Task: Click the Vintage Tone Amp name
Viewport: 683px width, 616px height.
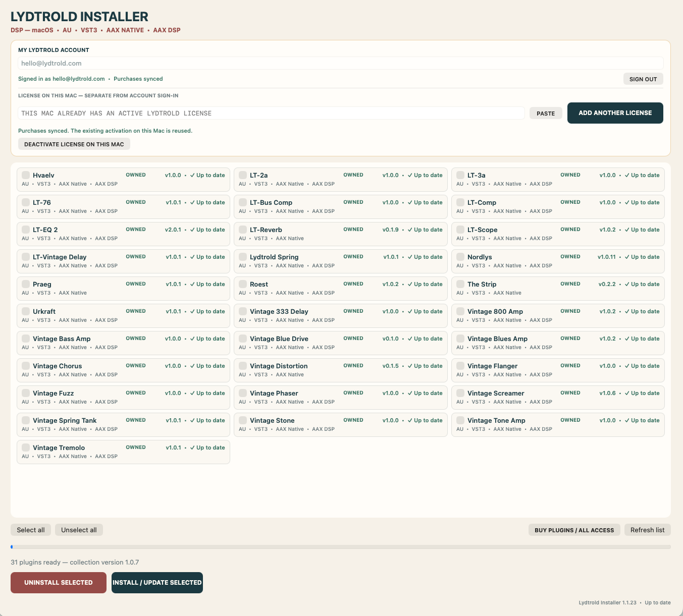Action: (496, 420)
